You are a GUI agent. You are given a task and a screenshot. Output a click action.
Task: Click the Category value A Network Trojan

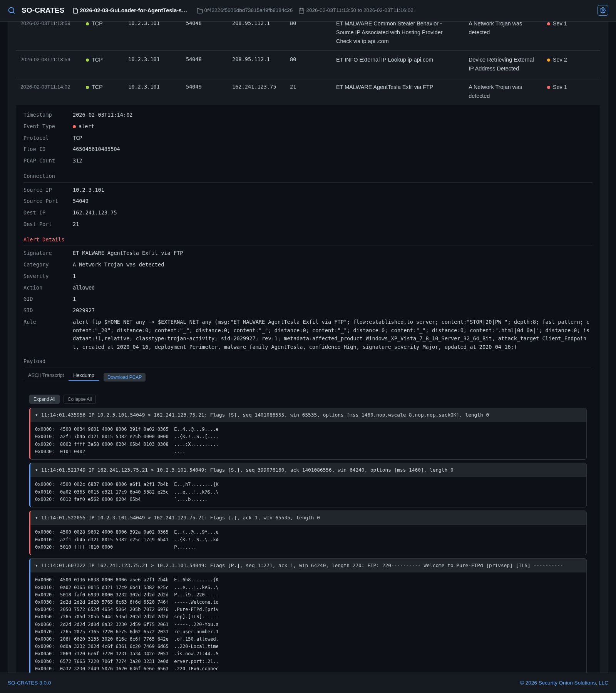[118, 264]
